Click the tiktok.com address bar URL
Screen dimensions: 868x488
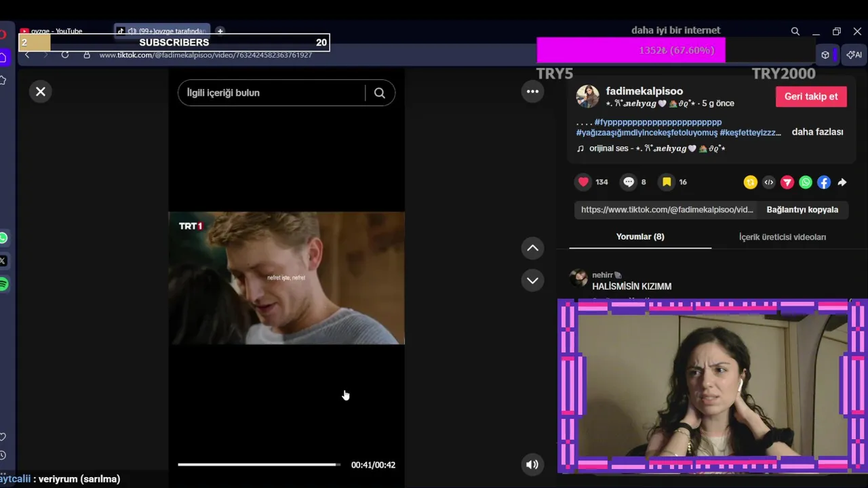click(205, 55)
